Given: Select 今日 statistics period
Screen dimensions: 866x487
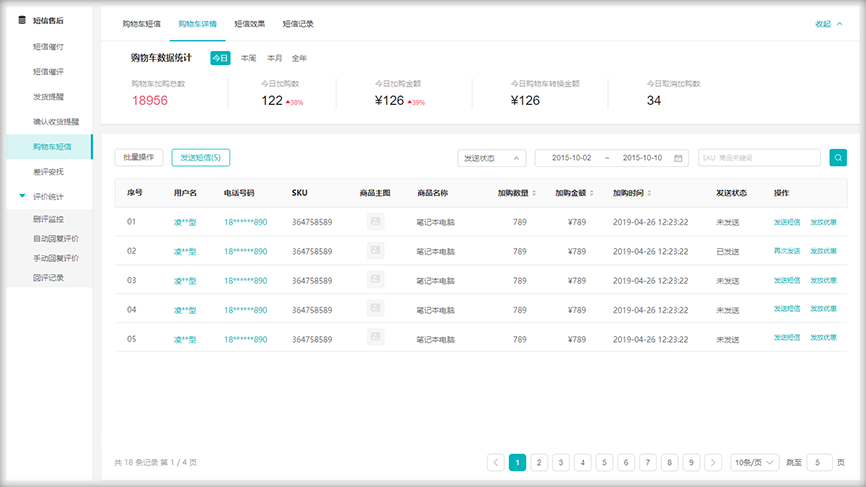Looking at the screenshot, I should click(x=220, y=58).
